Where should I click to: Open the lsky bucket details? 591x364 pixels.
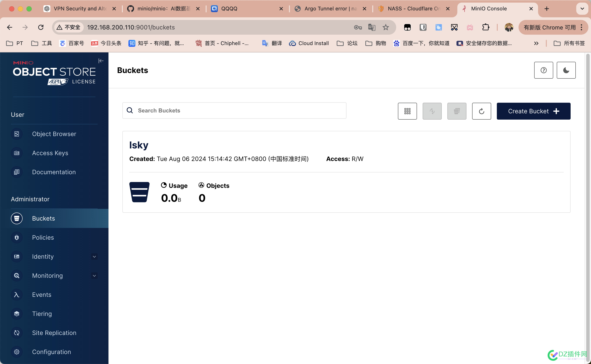(x=139, y=145)
